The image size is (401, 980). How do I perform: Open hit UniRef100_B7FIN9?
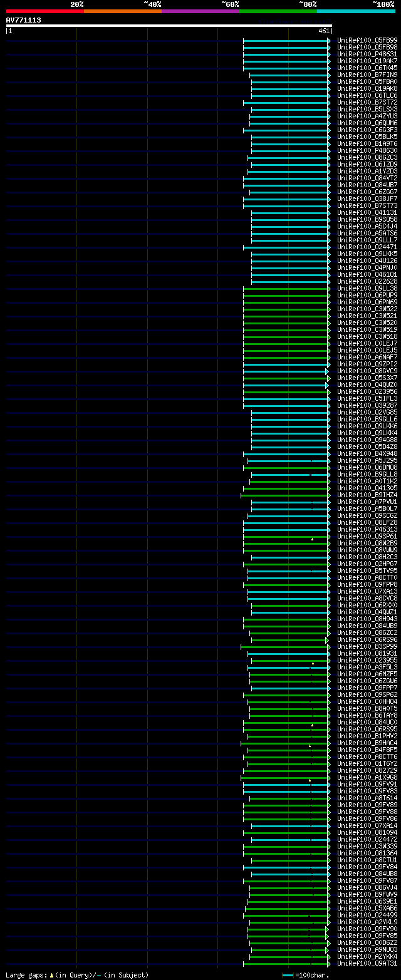tap(367, 75)
